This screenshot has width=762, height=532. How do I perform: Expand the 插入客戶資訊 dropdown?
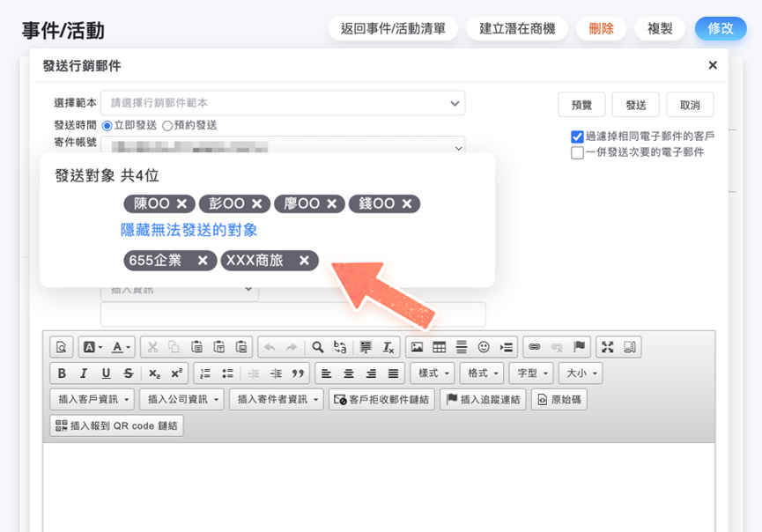coord(92,400)
